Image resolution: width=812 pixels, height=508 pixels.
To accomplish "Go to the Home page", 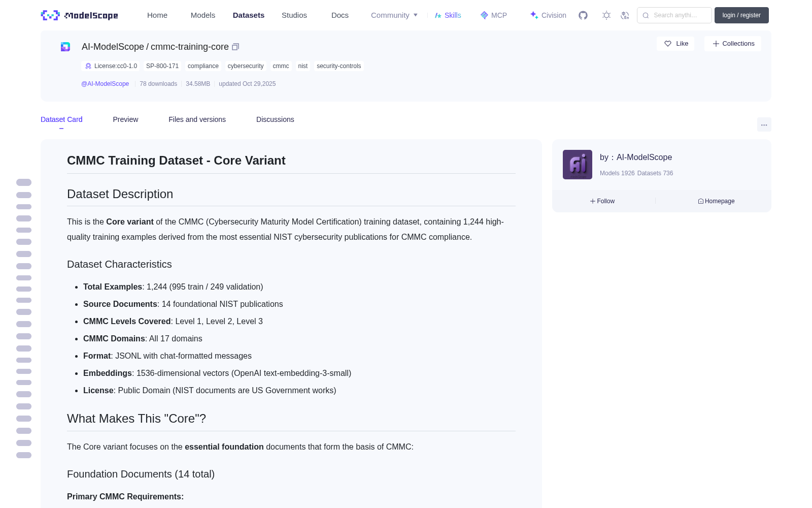I will (157, 15).
